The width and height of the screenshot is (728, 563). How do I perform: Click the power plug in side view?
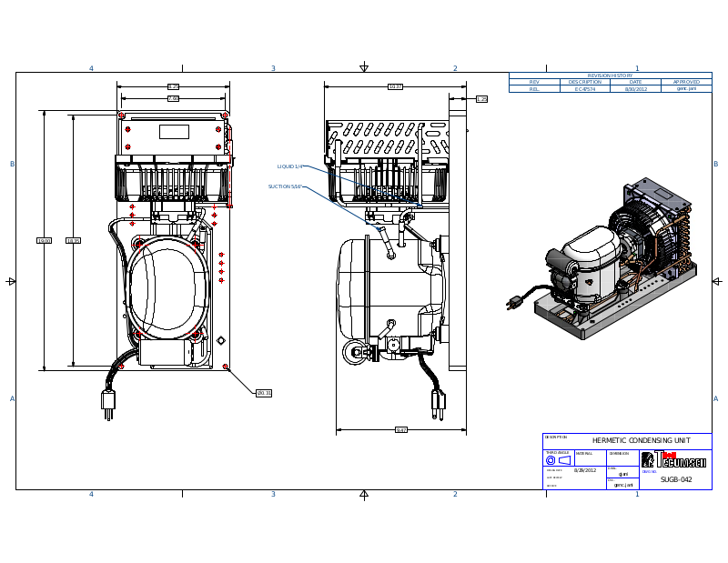[438, 403]
